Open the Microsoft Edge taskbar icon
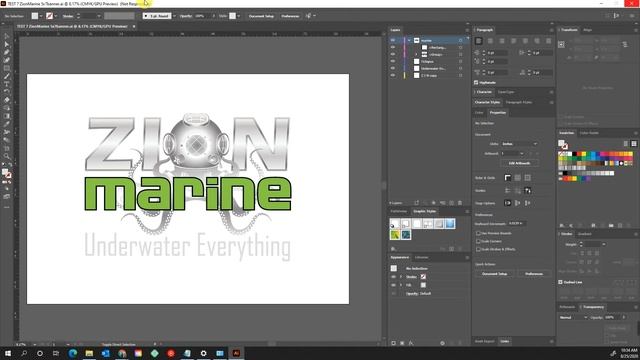The width and height of the screenshot is (640, 360). point(73,353)
